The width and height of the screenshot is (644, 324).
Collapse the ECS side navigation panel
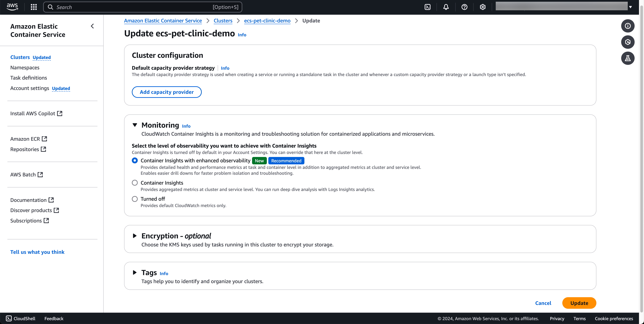(92, 26)
